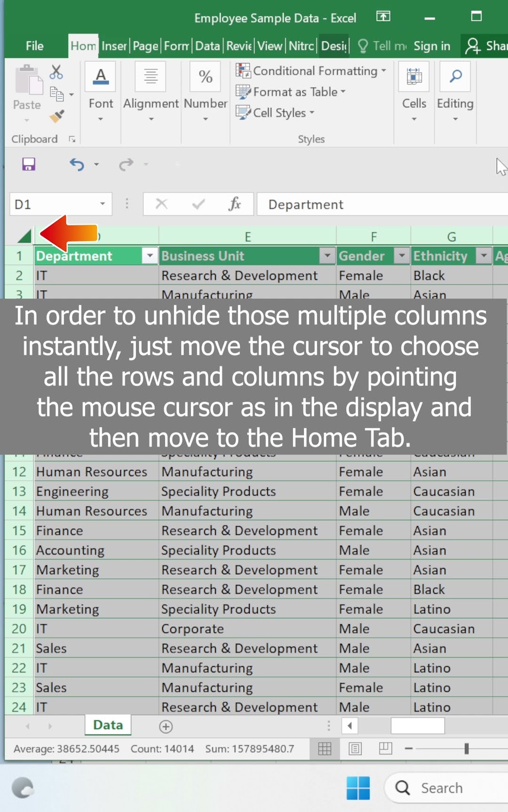Image resolution: width=508 pixels, height=812 pixels.
Task: Switch to the Page Layout tab
Action: point(145,46)
